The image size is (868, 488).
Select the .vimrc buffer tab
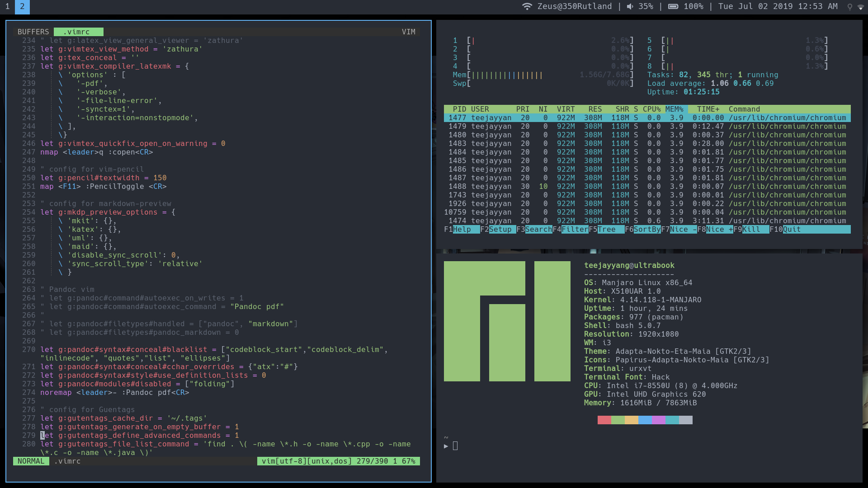(x=78, y=32)
